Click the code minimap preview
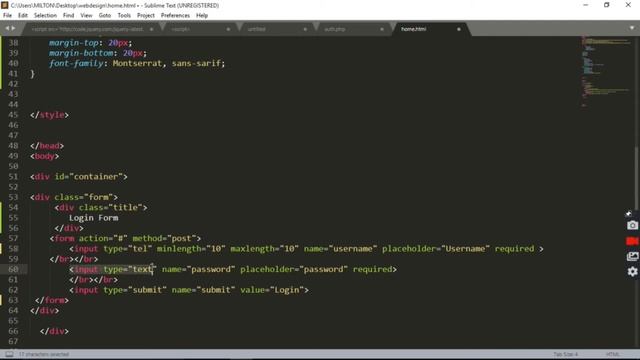Image resolution: width=640 pixels, height=360 pixels. pyautogui.click(x=607, y=71)
